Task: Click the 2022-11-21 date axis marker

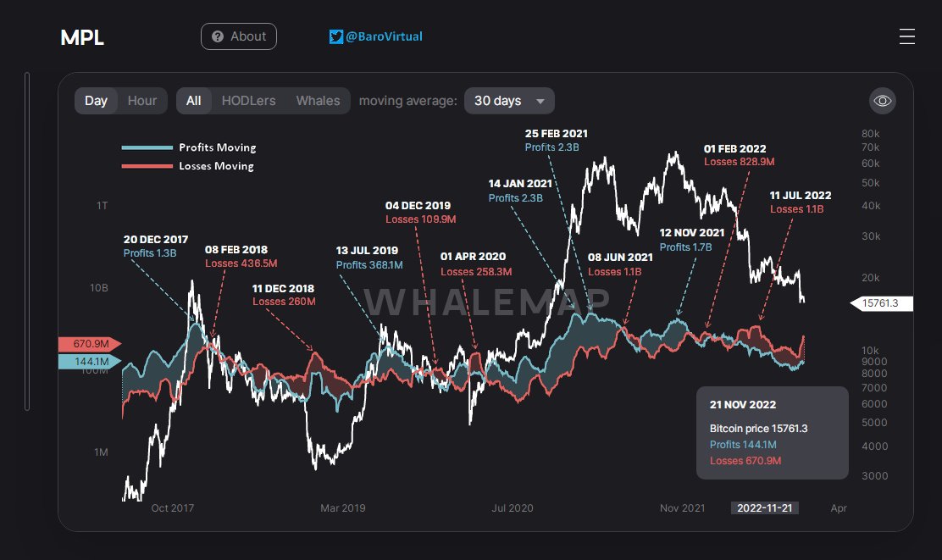Action: pos(765,508)
